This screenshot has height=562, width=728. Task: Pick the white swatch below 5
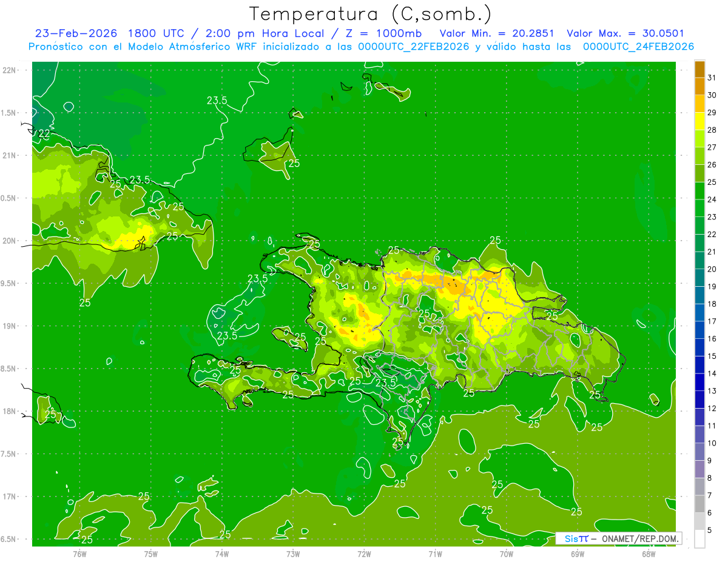click(699, 539)
